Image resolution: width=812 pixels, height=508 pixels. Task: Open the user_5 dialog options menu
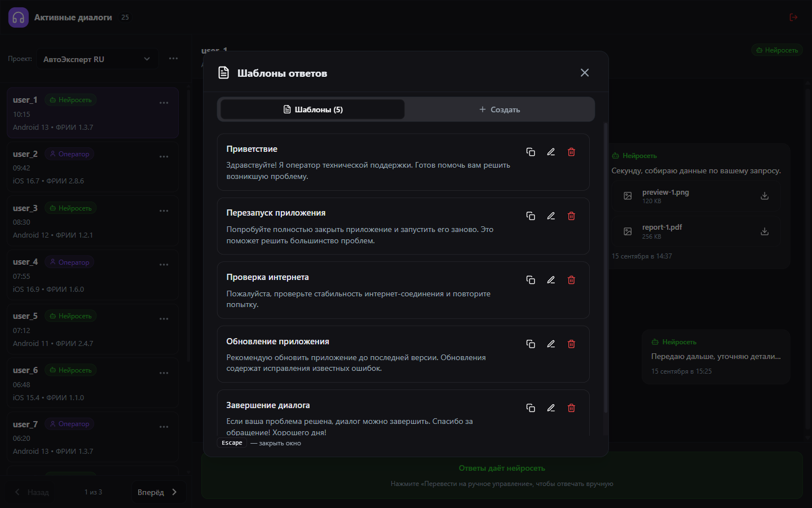point(164,319)
